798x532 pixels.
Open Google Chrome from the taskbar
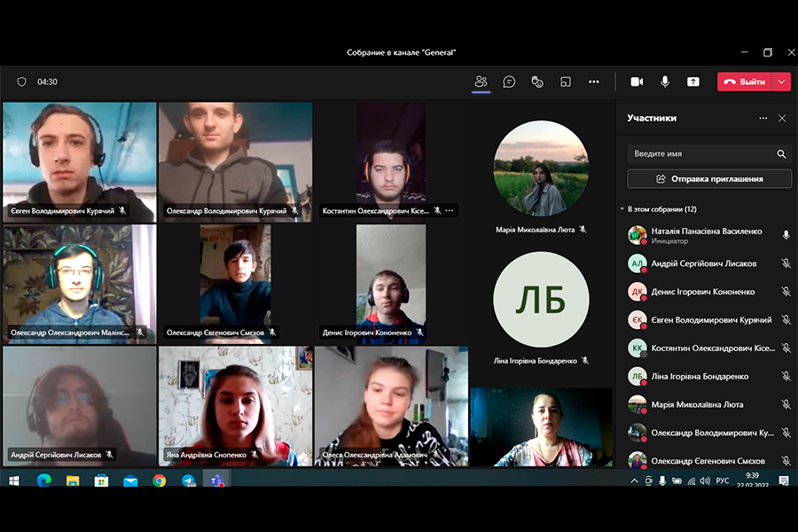(x=159, y=481)
